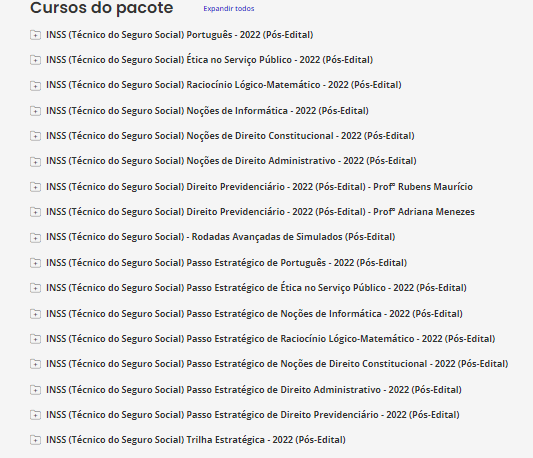
Task: Expand the Português 2022 course folder icon
Action: pyautogui.click(x=35, y=35)
